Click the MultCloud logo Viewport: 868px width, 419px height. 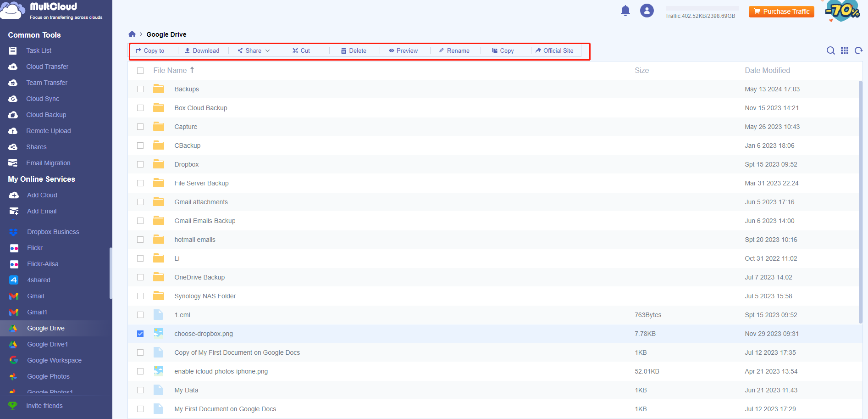[x=51, y=11]
